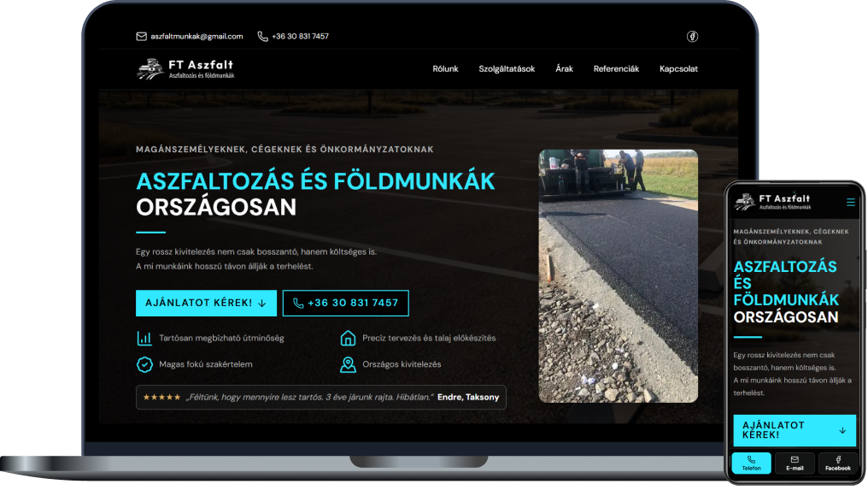Click the location pin icon beside Országos kivitelezés
Screen dimensions: 868x490
pyautogui.click(x=348, y=365)
